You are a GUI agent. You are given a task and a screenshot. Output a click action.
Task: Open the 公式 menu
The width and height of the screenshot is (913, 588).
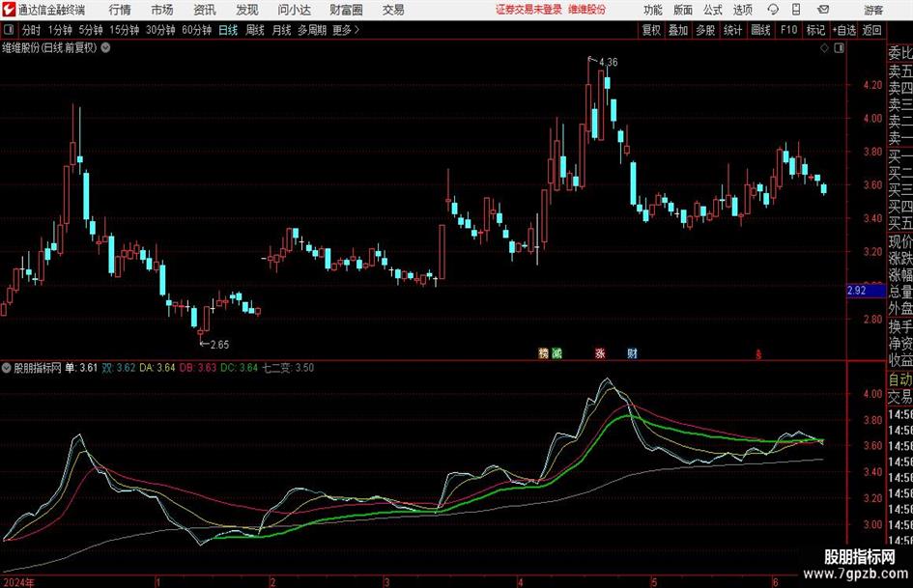point(712,10)
